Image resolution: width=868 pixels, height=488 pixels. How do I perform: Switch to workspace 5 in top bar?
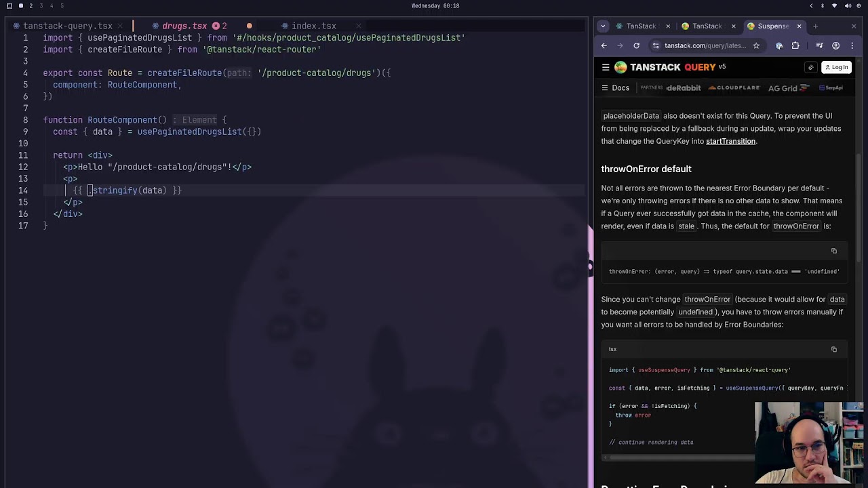(62, 5)
